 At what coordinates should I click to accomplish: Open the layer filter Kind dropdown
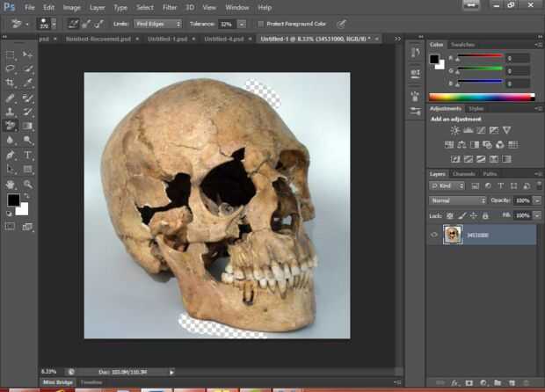tap(447, 186)
